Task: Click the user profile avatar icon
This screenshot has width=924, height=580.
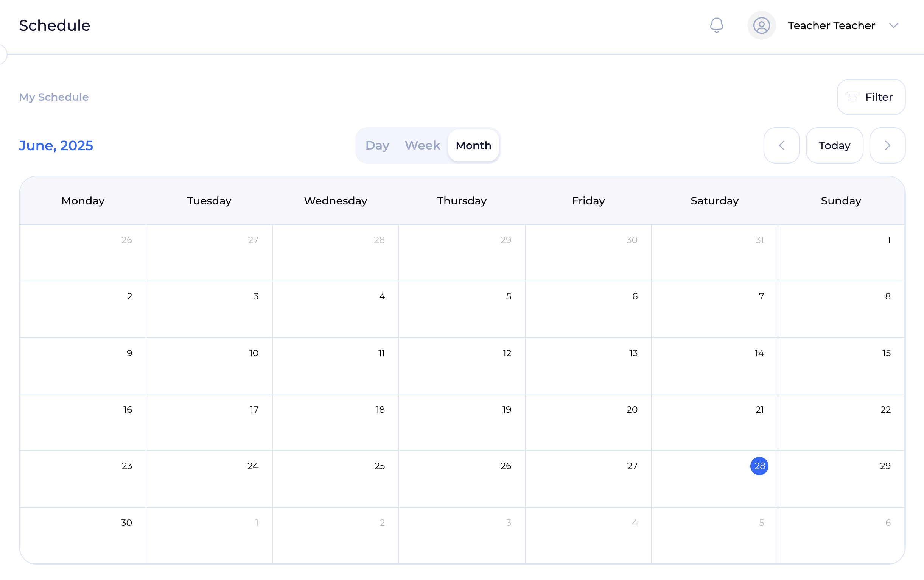Action: 761,25
